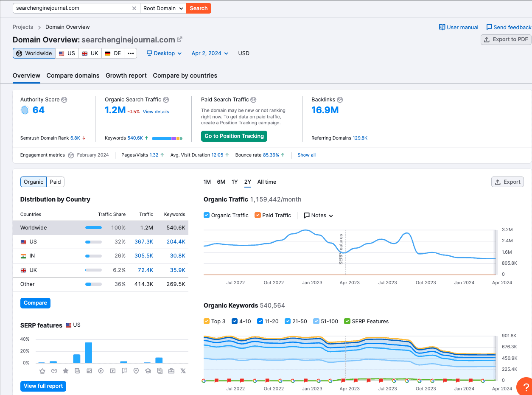532x395 pixels.
Task: Click the Export button above traffic chart
Action: point(507,182)
